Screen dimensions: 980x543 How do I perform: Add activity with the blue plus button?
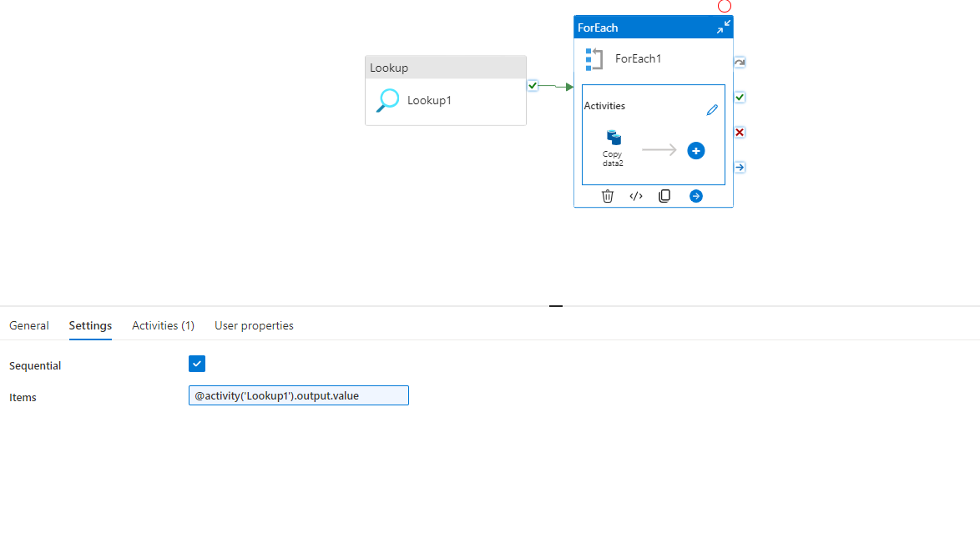click(695, 151)
